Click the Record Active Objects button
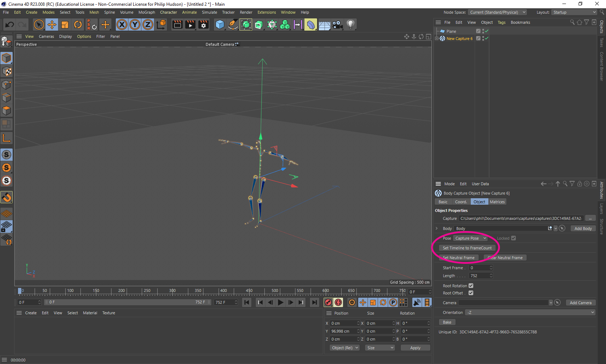This screenshot has width=606, height=364. pos(328,302)
